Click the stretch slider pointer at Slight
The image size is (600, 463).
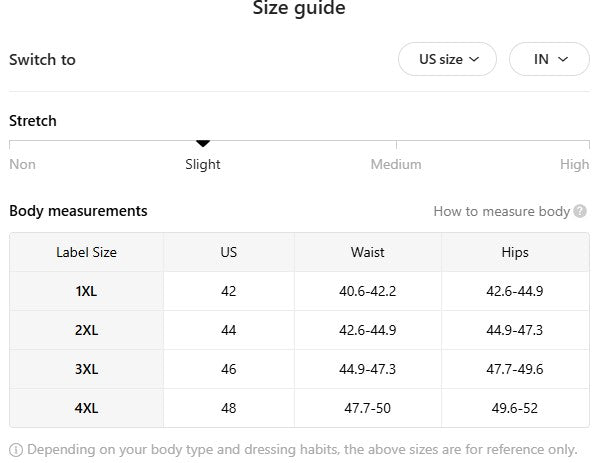[203, 144]
